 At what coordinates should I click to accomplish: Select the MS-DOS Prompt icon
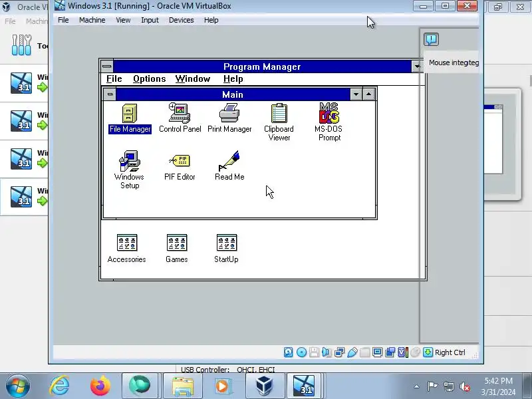[x=329, y=122]
